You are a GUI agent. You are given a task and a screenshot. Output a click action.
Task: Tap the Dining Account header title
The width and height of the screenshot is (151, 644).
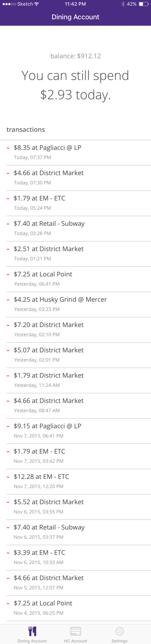75,17
